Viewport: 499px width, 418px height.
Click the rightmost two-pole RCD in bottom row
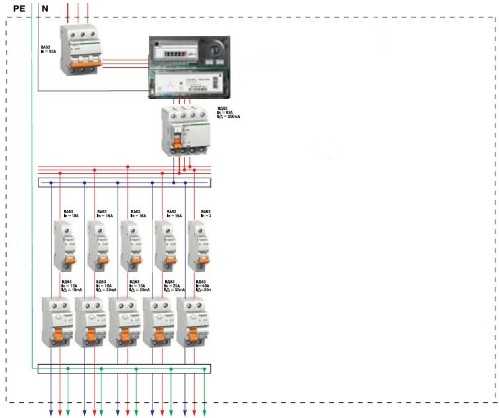[x=192, y=322]
